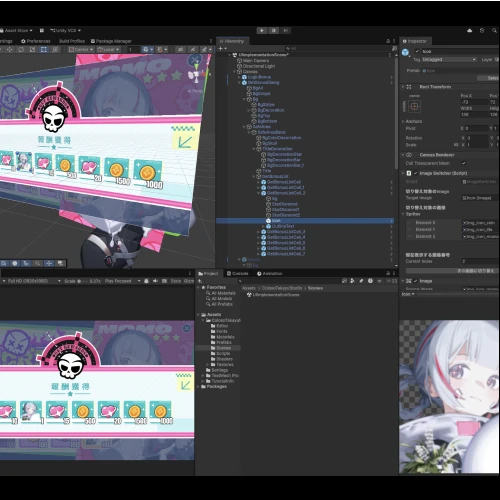The height and width of the screenshot is (500, 500).
Task: Collapse the GetBonusDialog prefab
Action: coord(239,83)
